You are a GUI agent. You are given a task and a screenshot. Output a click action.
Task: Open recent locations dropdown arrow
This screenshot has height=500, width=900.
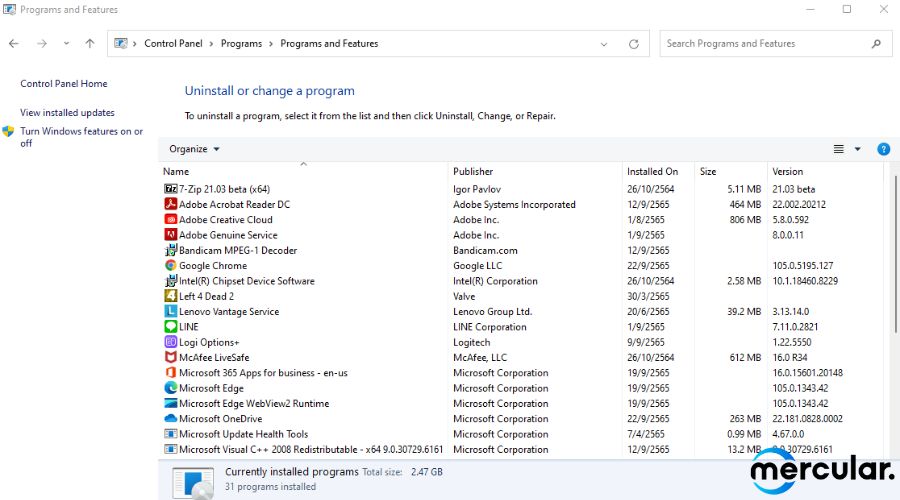[67, 44]
